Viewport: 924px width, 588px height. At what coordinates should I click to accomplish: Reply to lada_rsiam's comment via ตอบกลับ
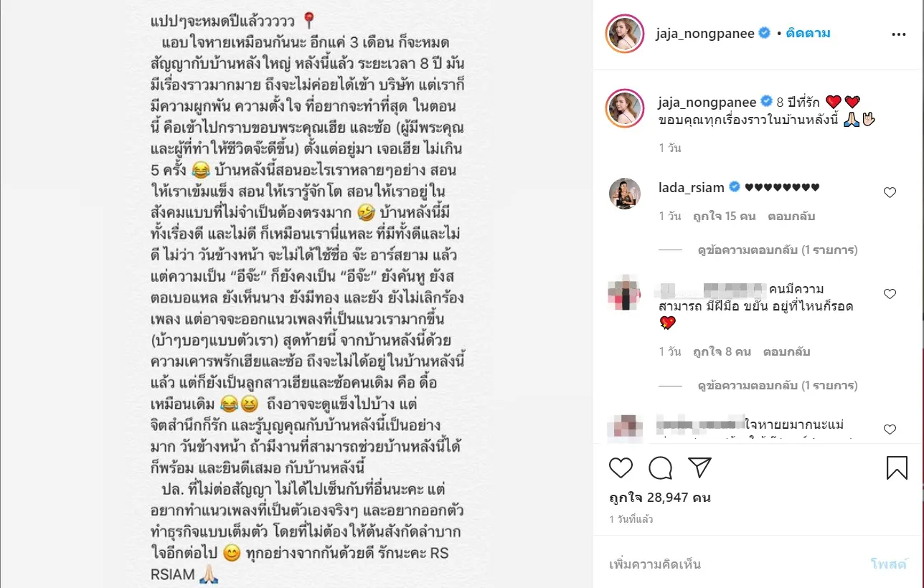point(791,216)
